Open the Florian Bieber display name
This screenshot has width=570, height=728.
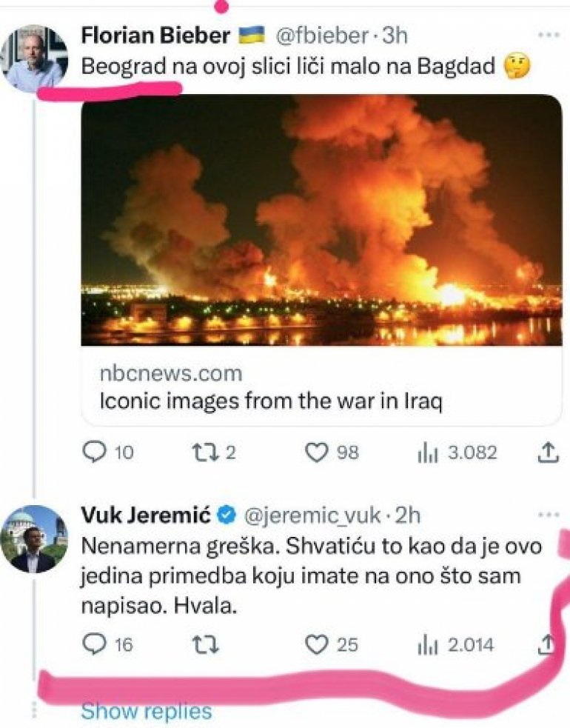(154, 34)
